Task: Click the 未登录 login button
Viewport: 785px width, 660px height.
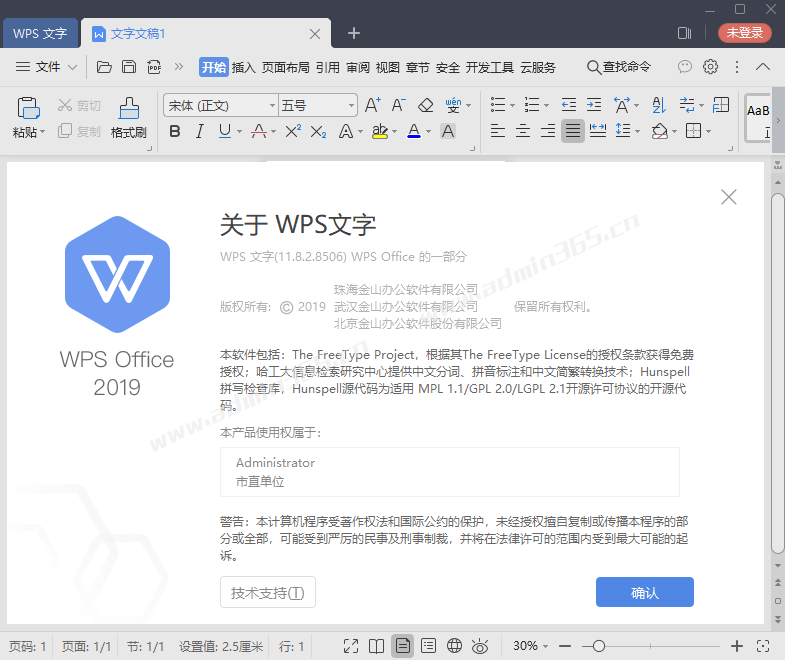Action: point(744,33)
